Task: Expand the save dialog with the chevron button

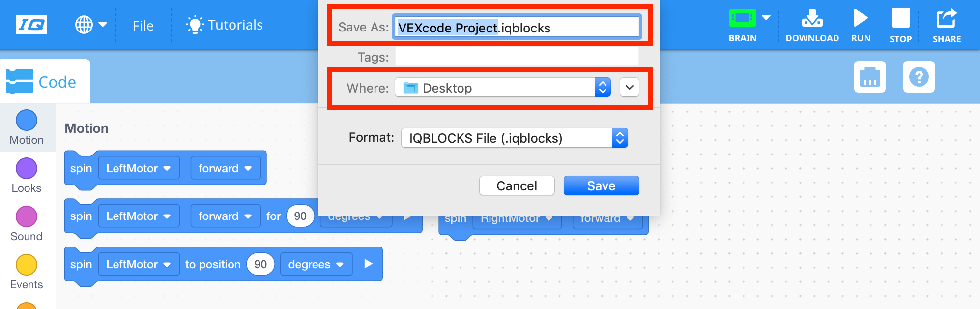Action: point(630,88)
